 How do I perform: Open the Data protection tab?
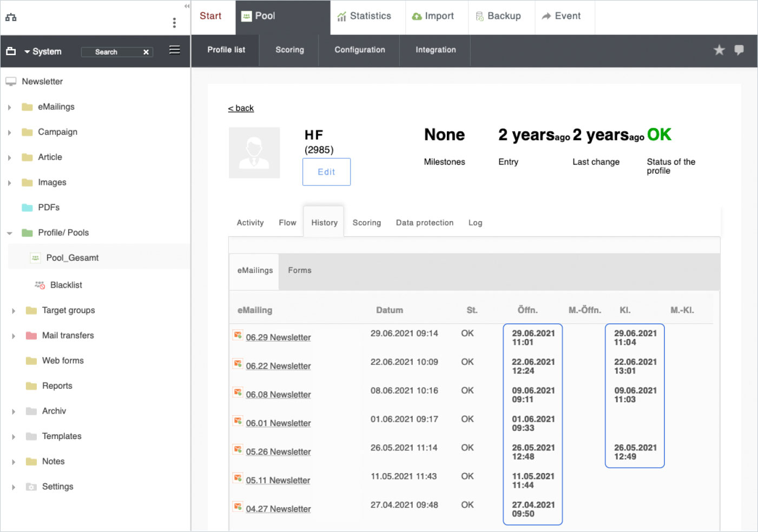(424, 223)
